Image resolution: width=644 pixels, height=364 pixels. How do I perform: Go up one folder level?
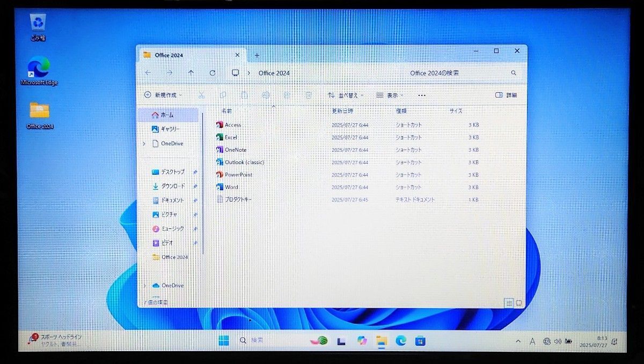[x=191, y=73]
